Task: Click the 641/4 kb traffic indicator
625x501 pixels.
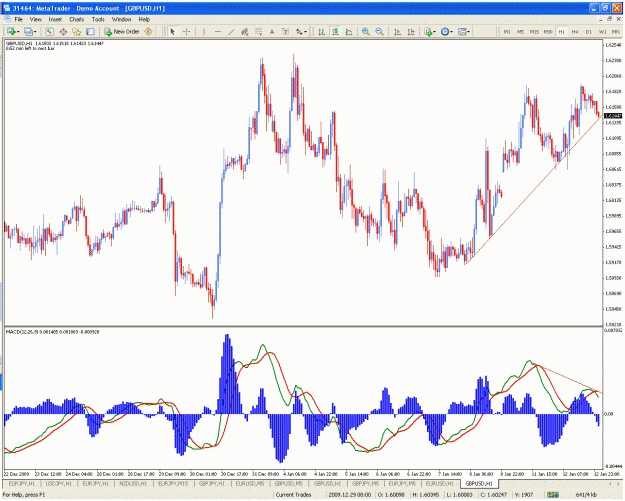Action: coord(586,495)
